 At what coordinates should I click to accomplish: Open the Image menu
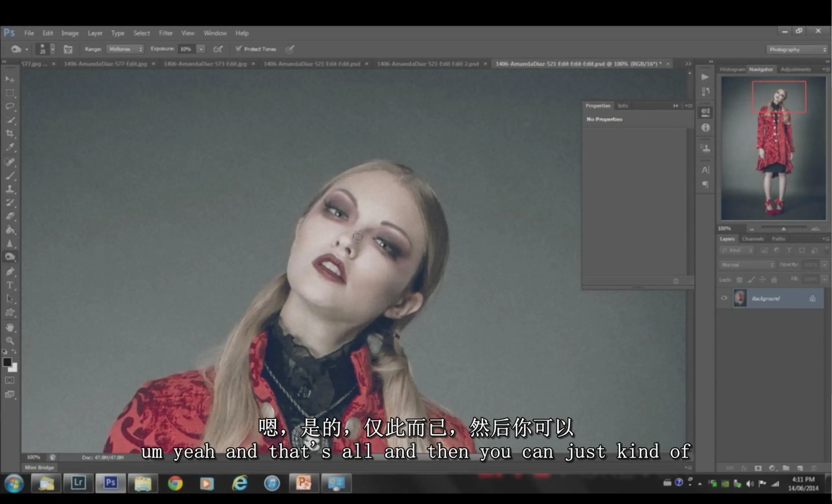[70, 33]
